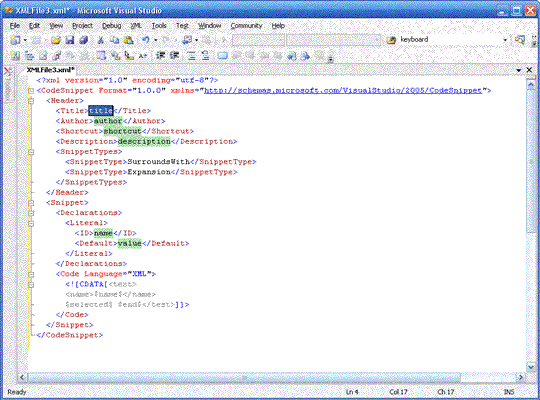Open the Tools menu
Viewport: 540px width, 400px height.
(159, 26)
